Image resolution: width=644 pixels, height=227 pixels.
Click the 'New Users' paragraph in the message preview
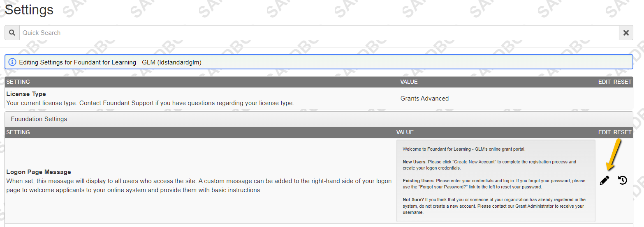(489, 165)
